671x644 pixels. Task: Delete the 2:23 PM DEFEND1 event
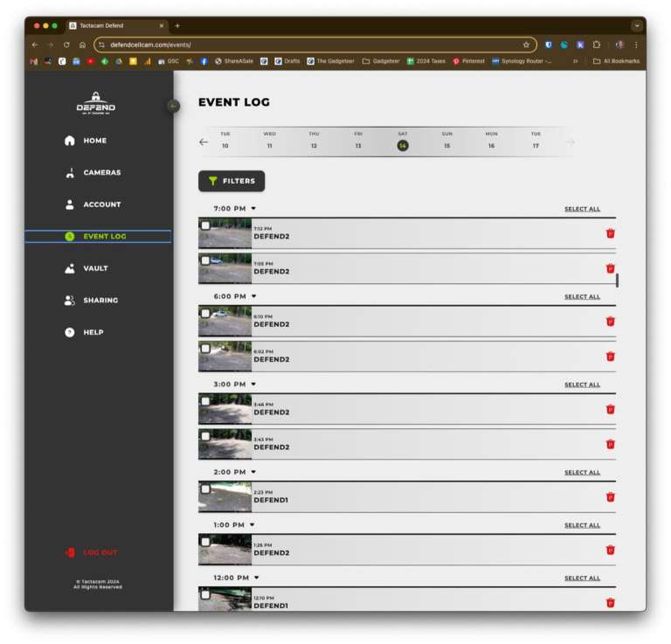[611, 497]
